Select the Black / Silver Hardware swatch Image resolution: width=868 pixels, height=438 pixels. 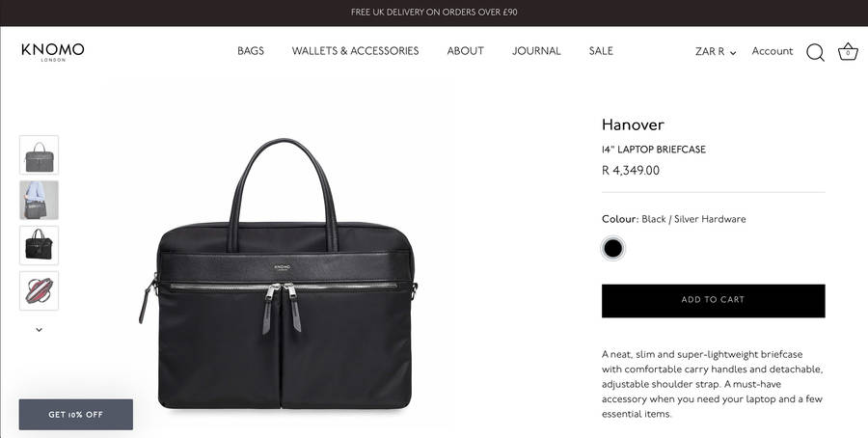click(x=612, y=249)
